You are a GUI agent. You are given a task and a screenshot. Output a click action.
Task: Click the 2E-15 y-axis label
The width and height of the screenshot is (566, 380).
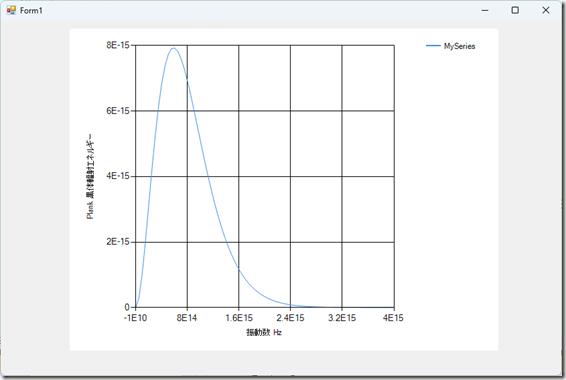coord(118,242)
